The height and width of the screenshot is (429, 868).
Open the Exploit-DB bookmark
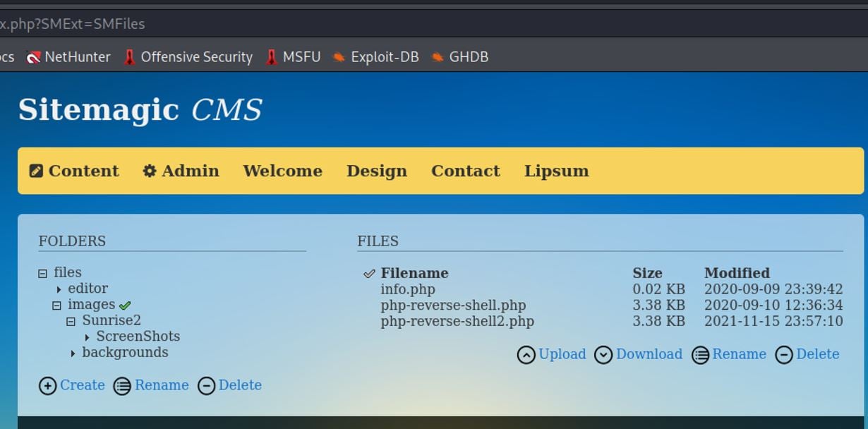point(375,57)
